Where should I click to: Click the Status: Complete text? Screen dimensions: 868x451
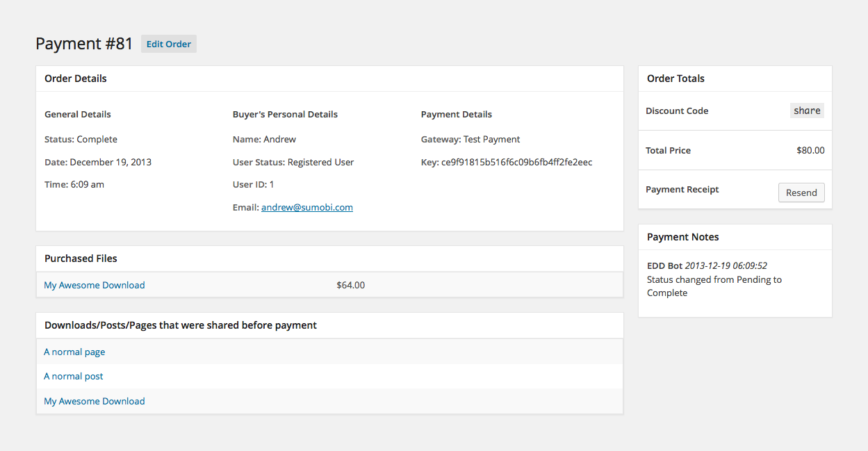pos(81,139)
